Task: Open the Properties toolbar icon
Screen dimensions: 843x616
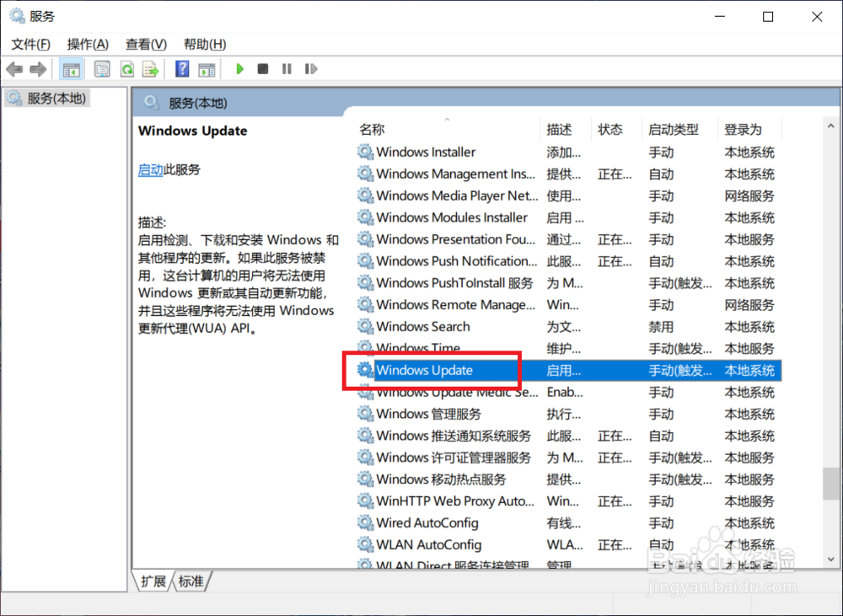Action: coord(102,69)
